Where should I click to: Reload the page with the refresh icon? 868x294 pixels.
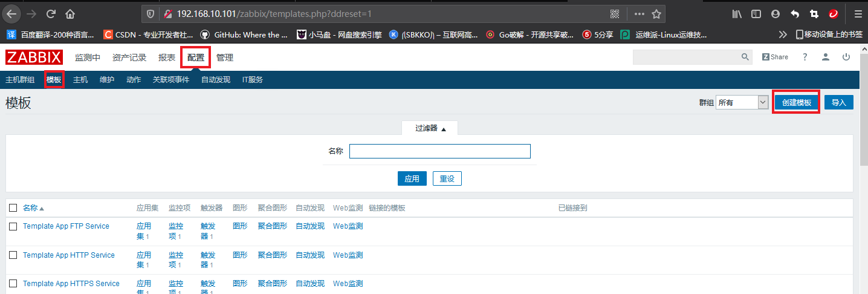tap(51, 13)
